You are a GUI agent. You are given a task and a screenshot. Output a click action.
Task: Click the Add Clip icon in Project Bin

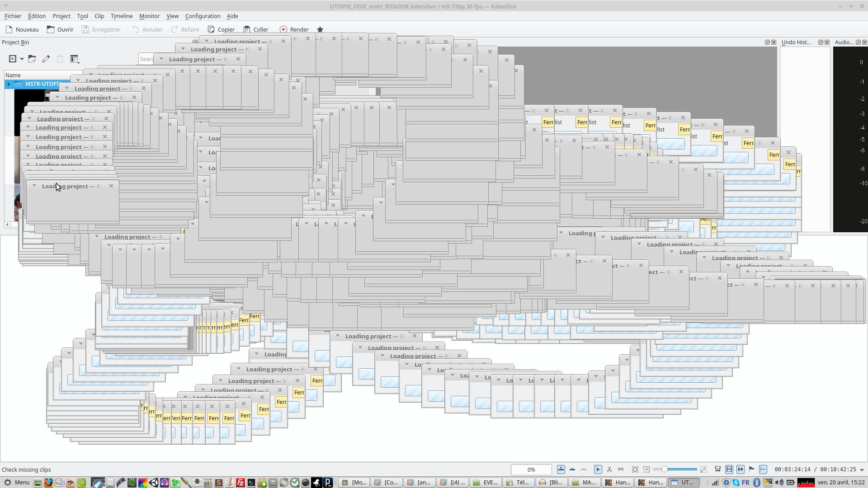pos(13,59)
